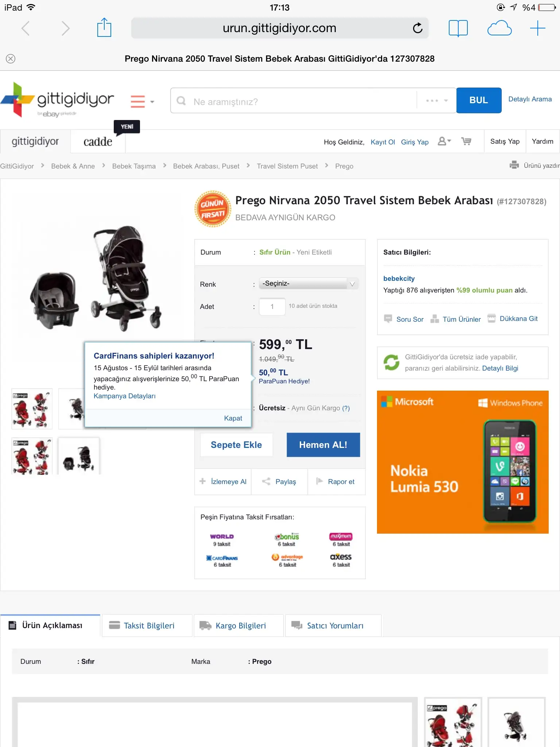Open the Safari bookmarks book icon
Image resolution: width=560 pixels, height=747 pixels.
(x=458, y=28)
